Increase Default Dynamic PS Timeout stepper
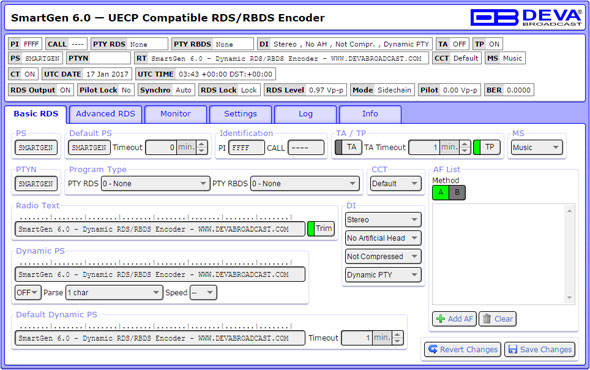Image resolution: width=590 pixels, height=370 pixels. point(397,334)
